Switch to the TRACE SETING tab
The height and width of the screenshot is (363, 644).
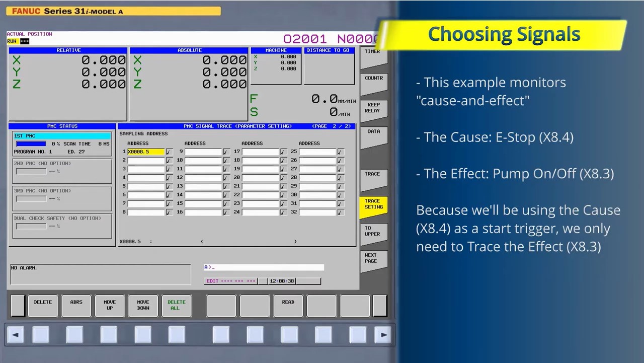point(373,204)
